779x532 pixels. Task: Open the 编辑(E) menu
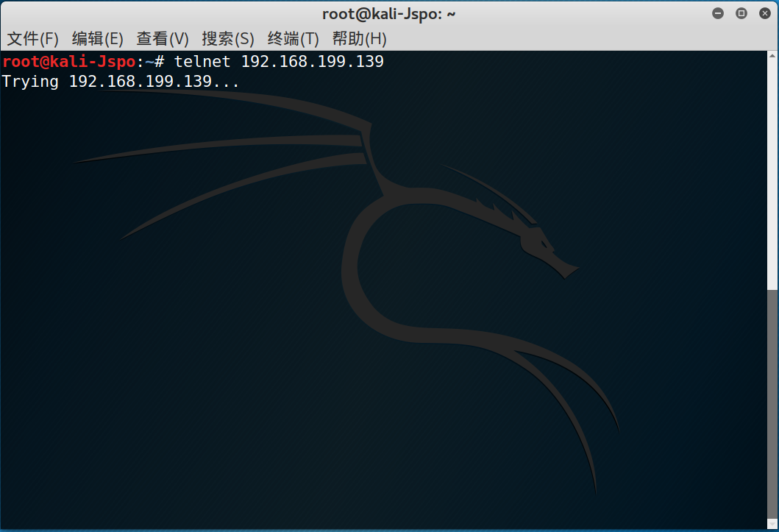(x=97, y=39)
